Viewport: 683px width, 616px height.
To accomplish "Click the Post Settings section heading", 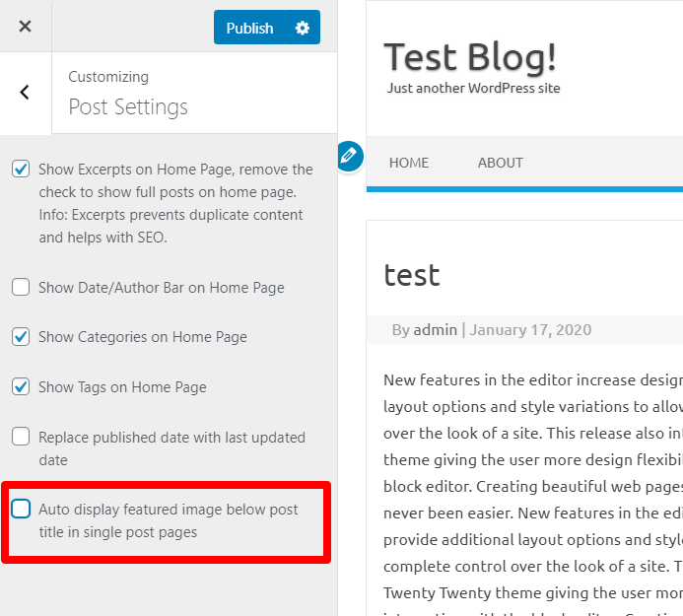I will (x=128, y=106).
